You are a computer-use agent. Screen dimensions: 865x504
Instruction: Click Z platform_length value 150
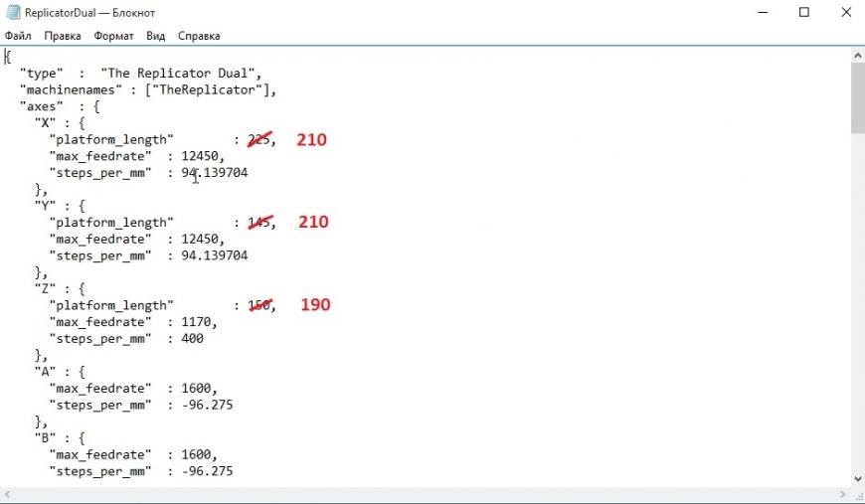[259, 305]
